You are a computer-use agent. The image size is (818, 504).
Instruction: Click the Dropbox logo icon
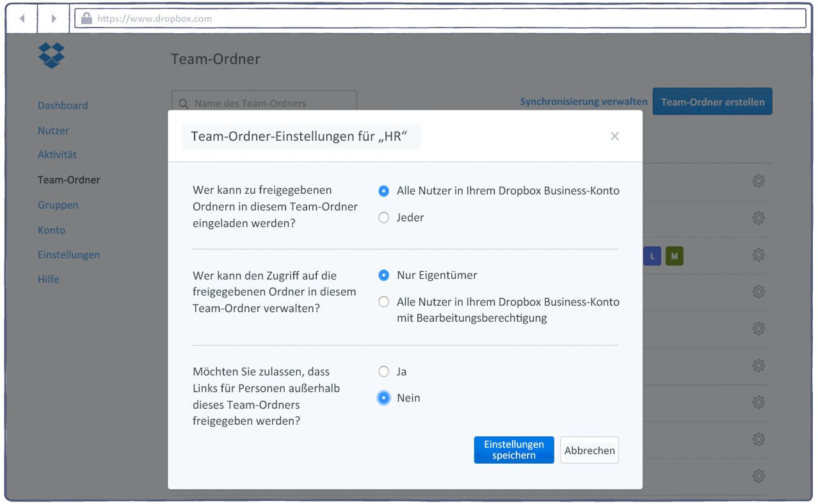coord(51,56)
